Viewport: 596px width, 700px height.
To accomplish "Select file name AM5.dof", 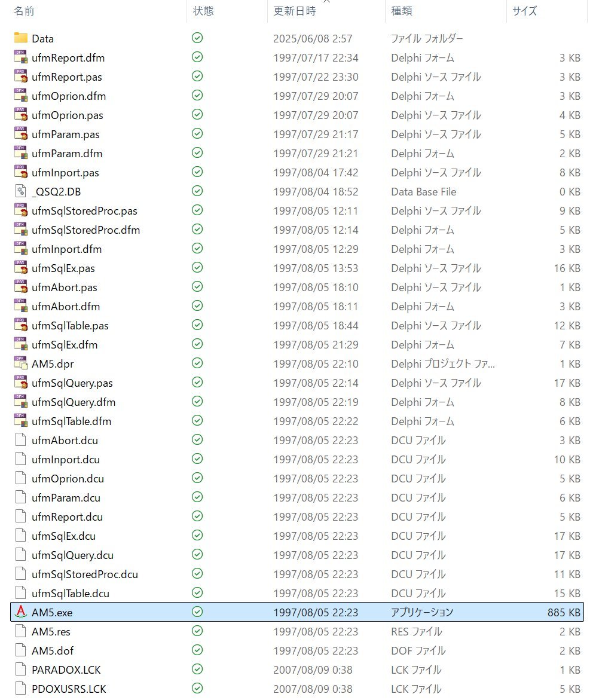I will [x=53, y=651].
